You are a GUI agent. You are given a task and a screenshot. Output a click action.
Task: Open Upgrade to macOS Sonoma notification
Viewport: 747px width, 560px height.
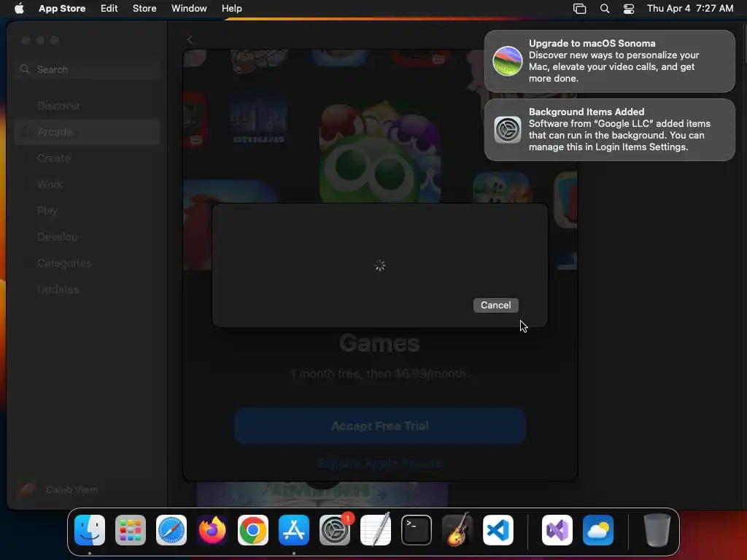pyautogui.click(x=609, y=61)
